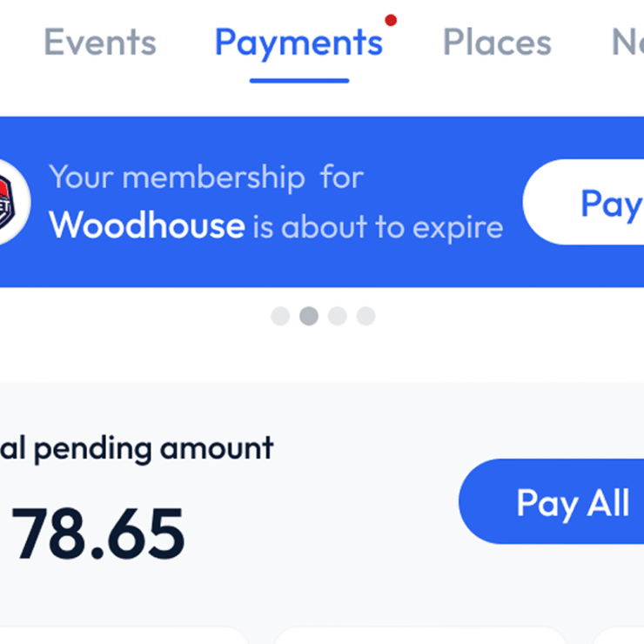This screenshot has width=644, height=644.
Task: Click the Pay All button
Action: pos(551,501)
